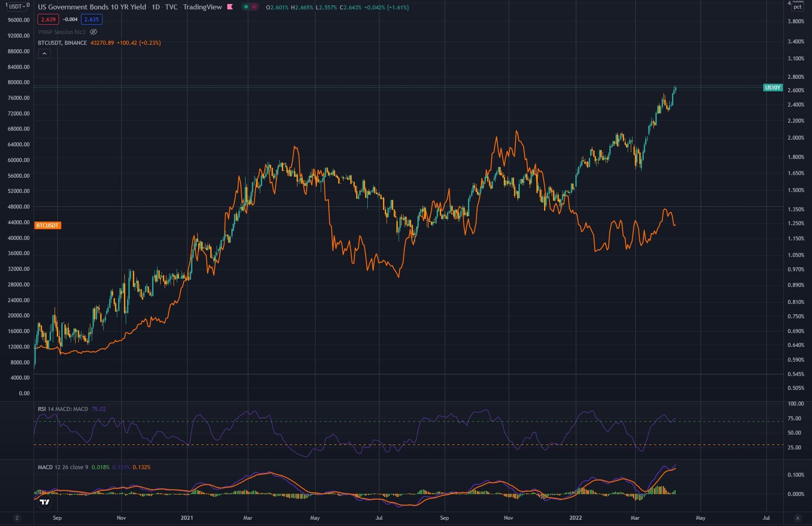Open the 1D timeframe in the chart title
Screen dimensions: 812x526
pyautogui.click(x=156, y=7)
